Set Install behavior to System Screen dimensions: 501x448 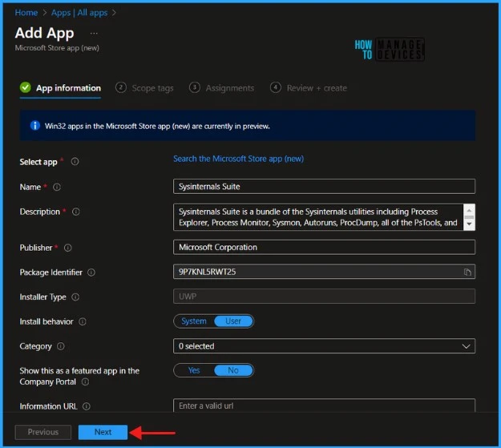(194, 321)
